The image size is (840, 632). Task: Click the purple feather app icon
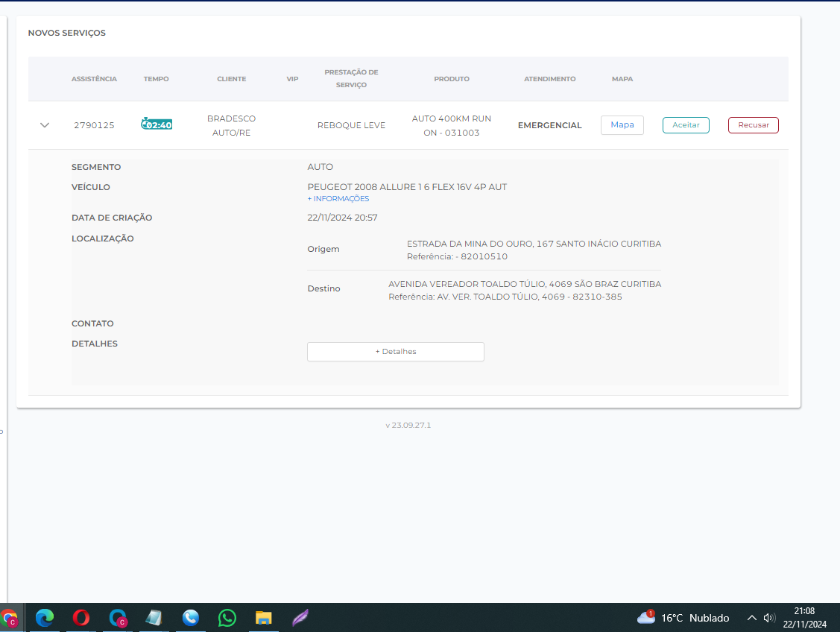point(300,618)
